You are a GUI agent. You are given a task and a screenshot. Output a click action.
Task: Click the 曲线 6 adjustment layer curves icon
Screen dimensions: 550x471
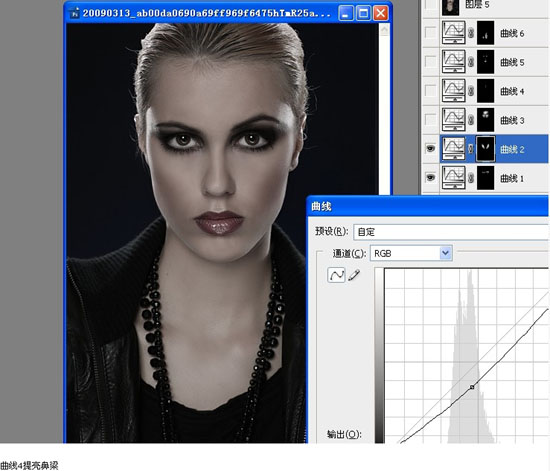coord(454,33)
